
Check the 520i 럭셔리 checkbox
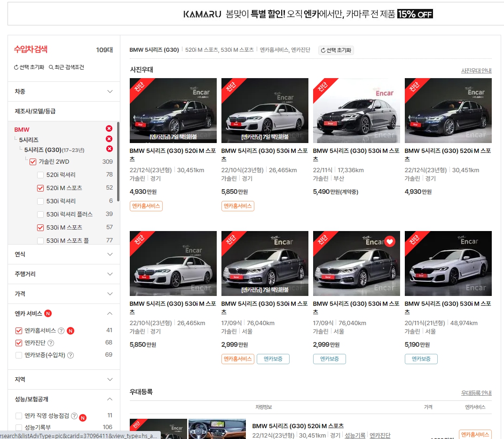coord(40,175)
